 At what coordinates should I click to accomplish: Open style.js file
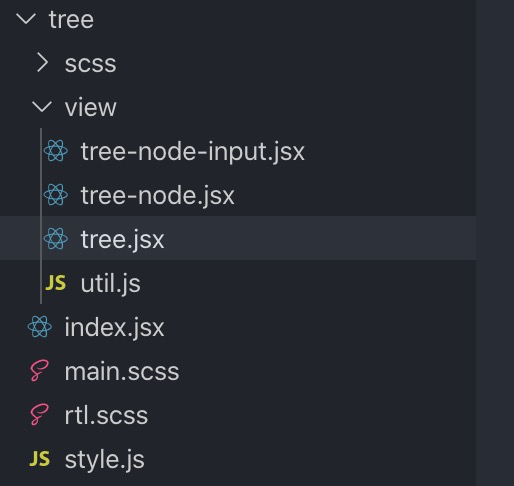coord(105,459)
